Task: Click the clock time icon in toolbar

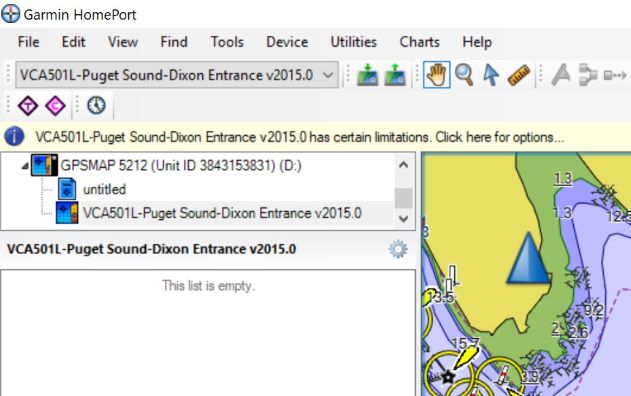Action: point(96,105)
